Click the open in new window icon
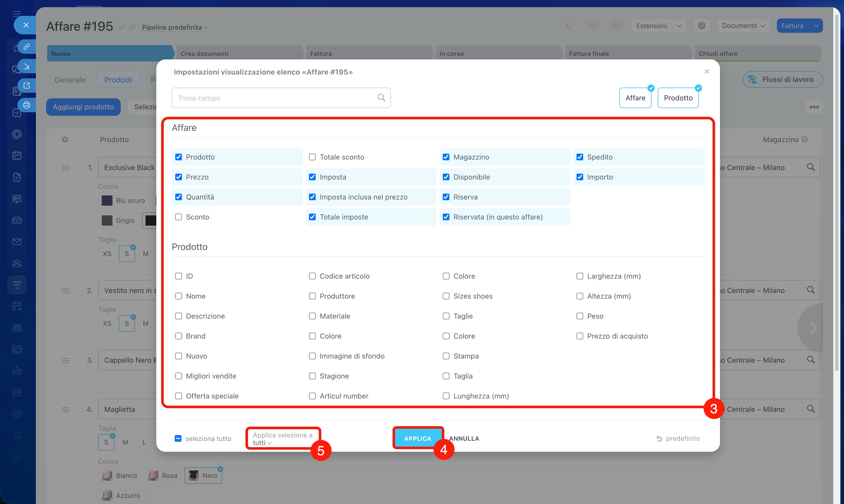 pos(26,86)
